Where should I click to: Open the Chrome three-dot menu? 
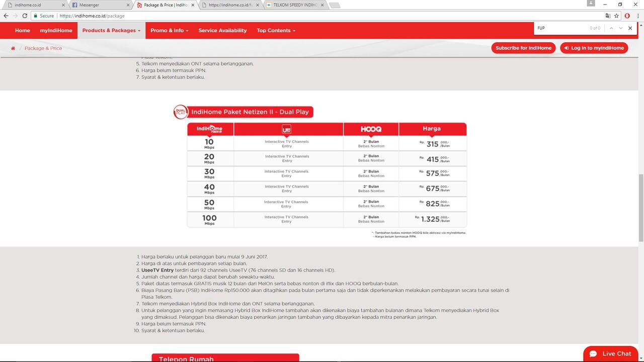(638, 16)
